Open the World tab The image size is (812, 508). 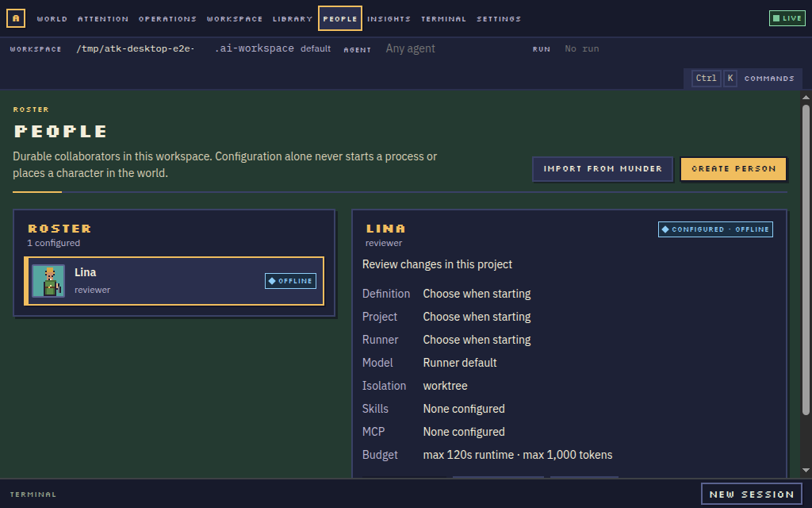tap(52, 19)
